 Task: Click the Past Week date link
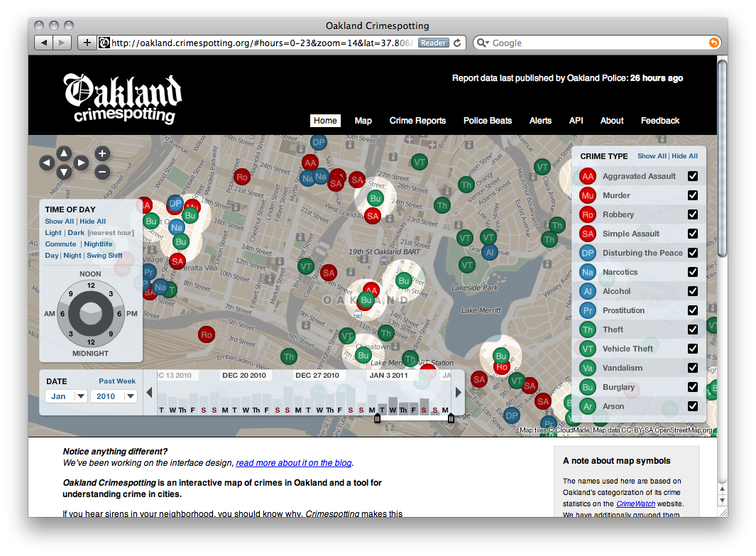click(117, 381)
